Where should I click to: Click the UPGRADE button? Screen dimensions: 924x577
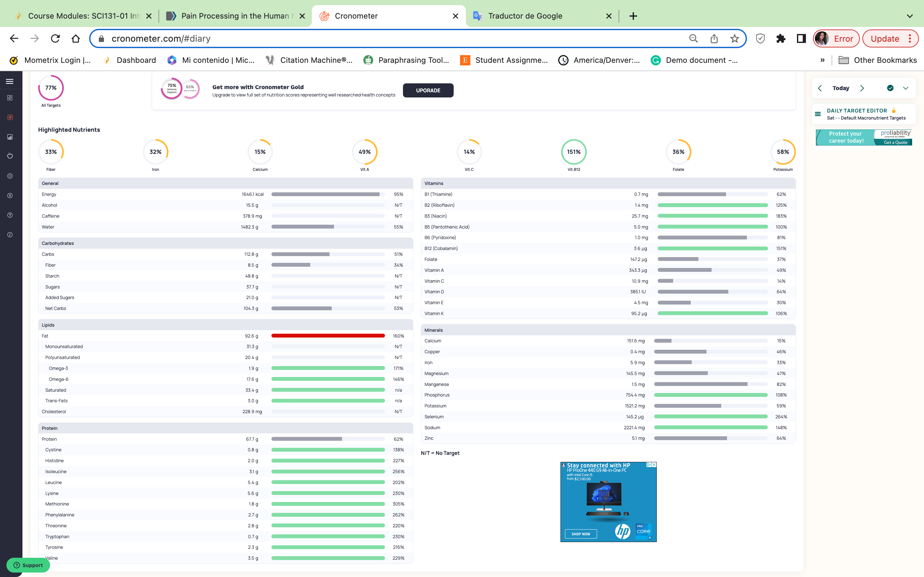428,90
